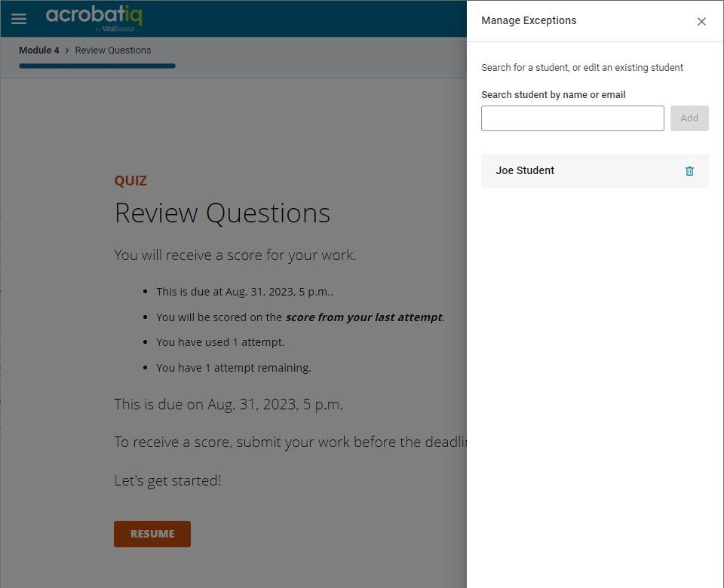Click 'You will receive a score' text
The width and height of the screenshot is (724, 588).
click(235, 255)
